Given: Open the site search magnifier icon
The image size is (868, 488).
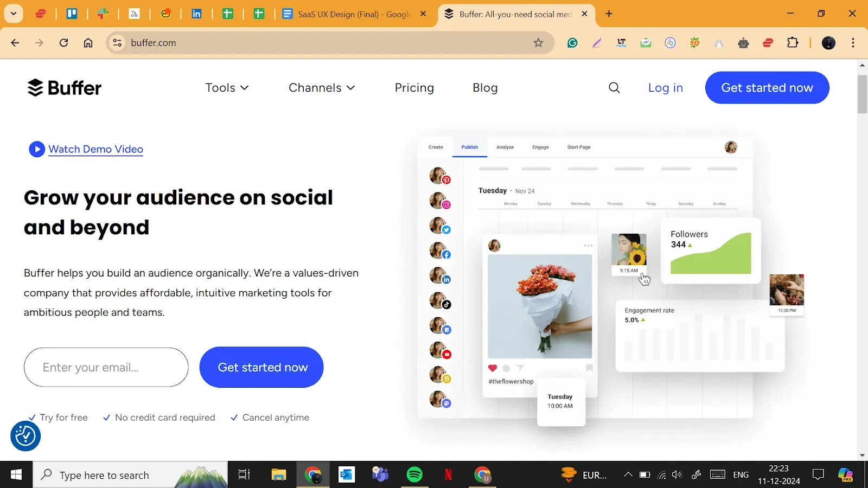Looking at the screenshot, I should (x=614, y=88).
